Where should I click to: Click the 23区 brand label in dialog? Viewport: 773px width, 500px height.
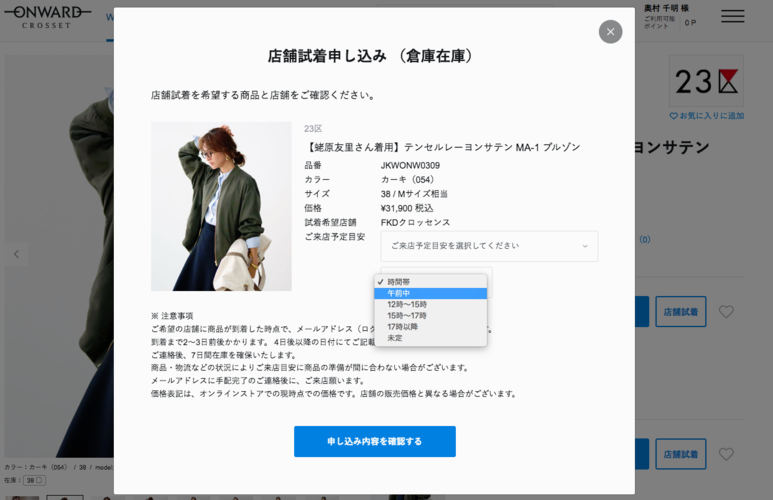pos(313,129)
